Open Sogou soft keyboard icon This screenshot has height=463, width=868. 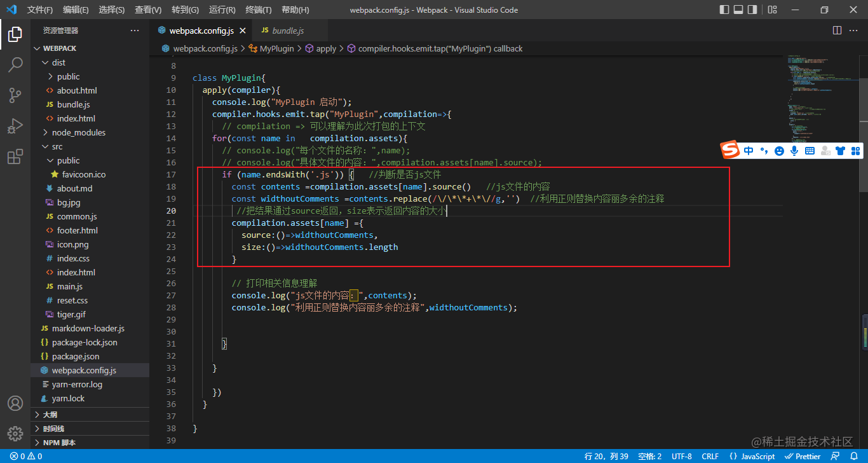810,151
